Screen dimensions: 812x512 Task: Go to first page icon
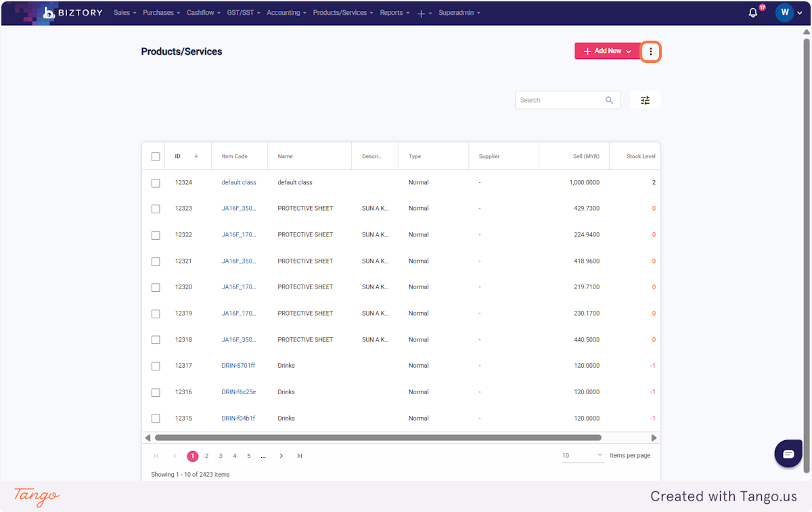[x=156, y=456]
